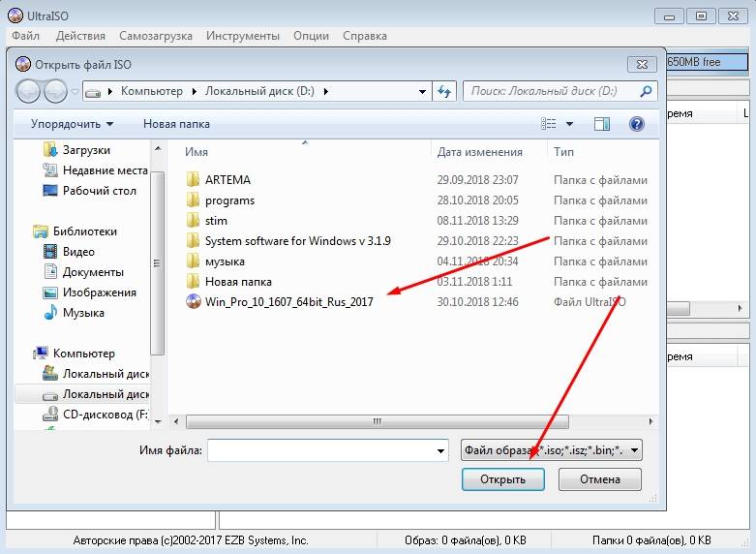Expand the Упорядочить dropdown menu
The image size is (756, 554).
[x=72, y=124]
